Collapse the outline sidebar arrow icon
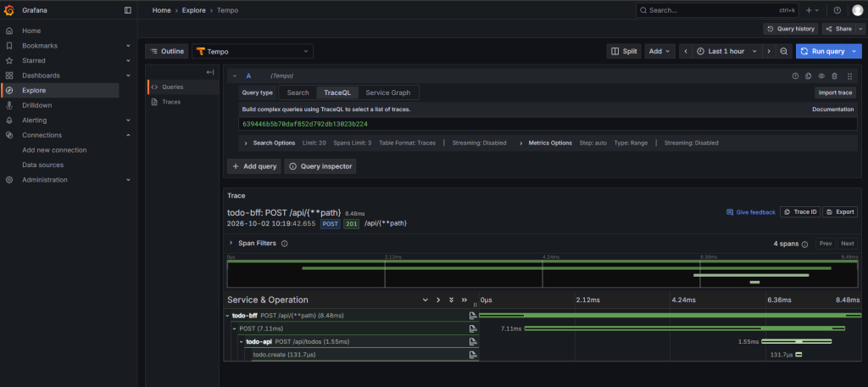The image size is (868, 387). (x=210, y=72)
